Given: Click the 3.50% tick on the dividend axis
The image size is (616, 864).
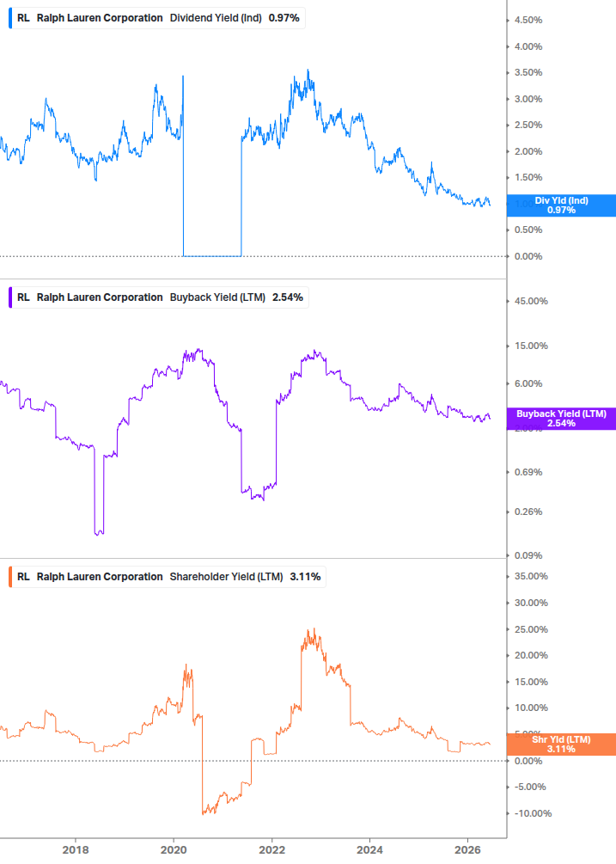Looking at the screenshot, I should pyautogui.click(x=528, y=73).
